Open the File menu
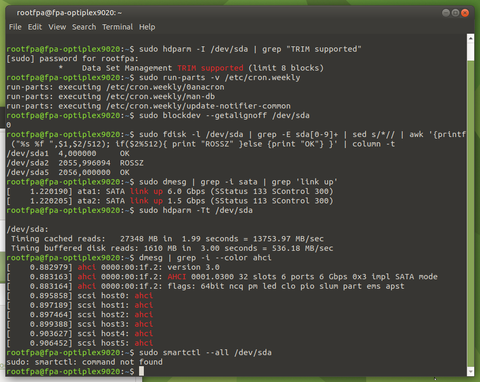Image resolution: width=480 pixels, height=382 pixels. coord(15,27)
